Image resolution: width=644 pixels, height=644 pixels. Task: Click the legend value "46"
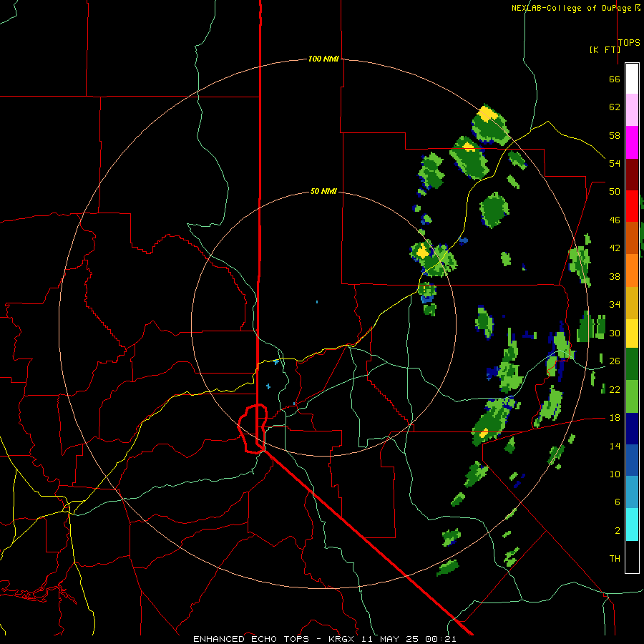coord(615,220)
